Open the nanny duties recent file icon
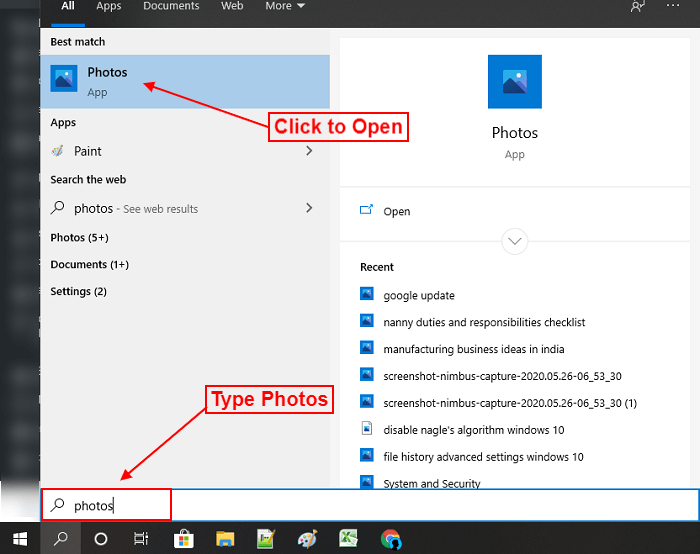The height and width of the screenshot is (554, 700). coord(367,321)
